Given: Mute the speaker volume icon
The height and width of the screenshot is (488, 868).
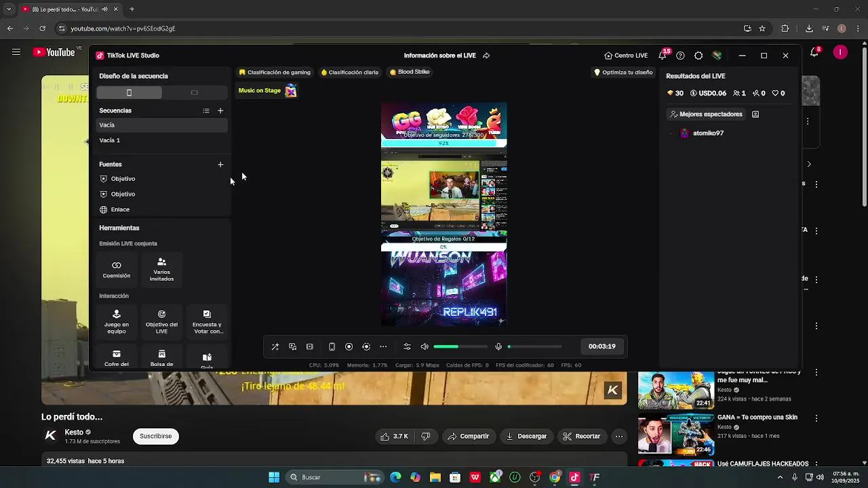Looking at the screenshot, I should (425, 346).
